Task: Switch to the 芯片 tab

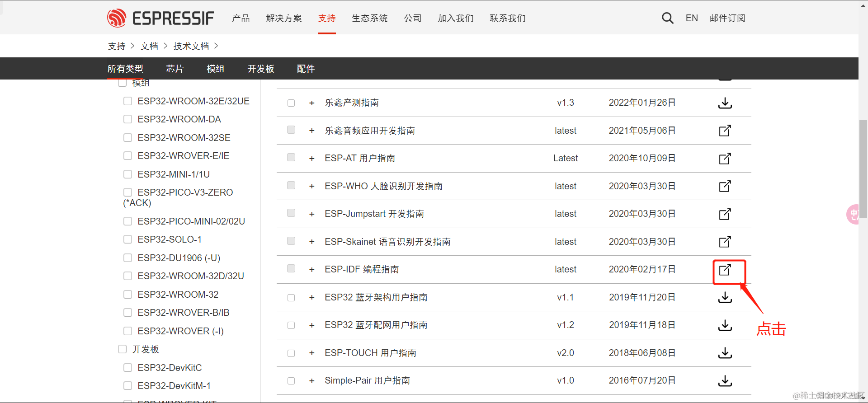Action: (175, 69)
